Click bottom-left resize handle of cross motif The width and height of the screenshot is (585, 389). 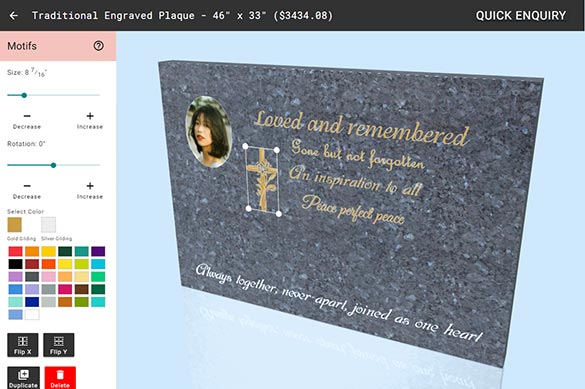click(249, 208)
